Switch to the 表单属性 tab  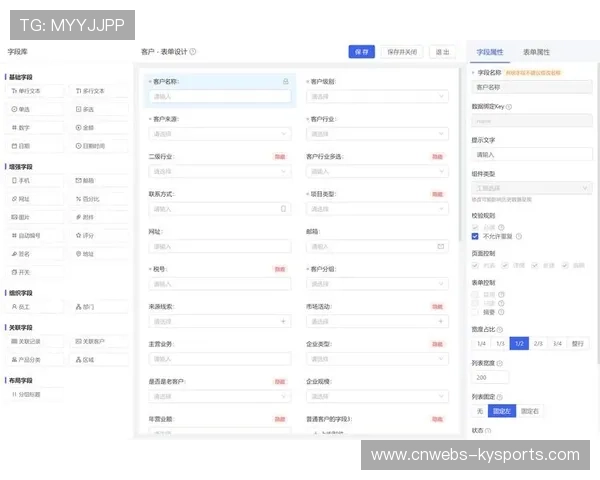coord(536,51)
